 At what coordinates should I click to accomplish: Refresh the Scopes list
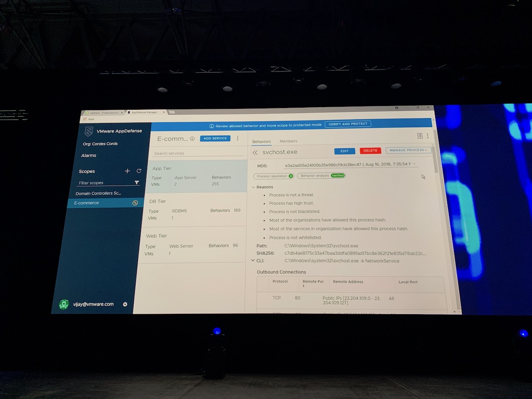[139, 171]
